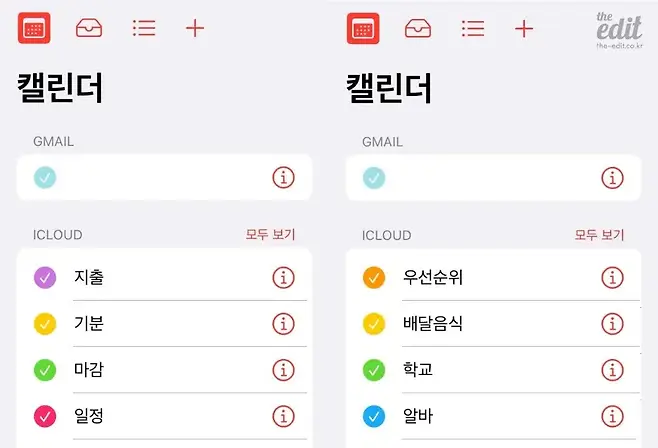Toggle the orange 우선순위 color circle

(x=374, y=277)
